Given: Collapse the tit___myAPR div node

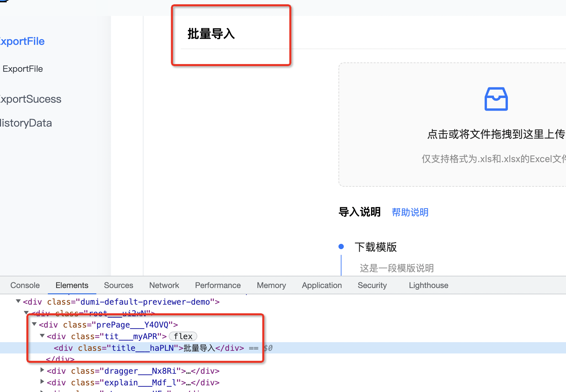Looking at the screenshot, I should [42, 336].
